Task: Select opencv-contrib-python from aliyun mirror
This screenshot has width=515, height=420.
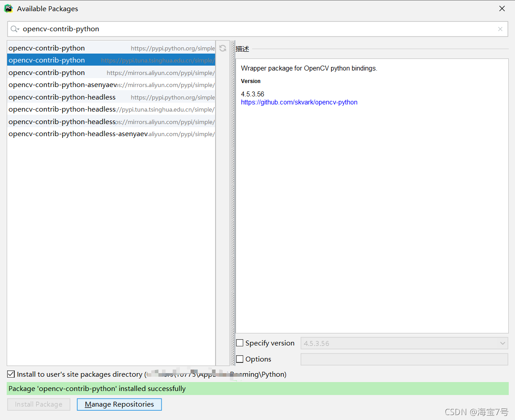Action: click(x=111, y=73)
